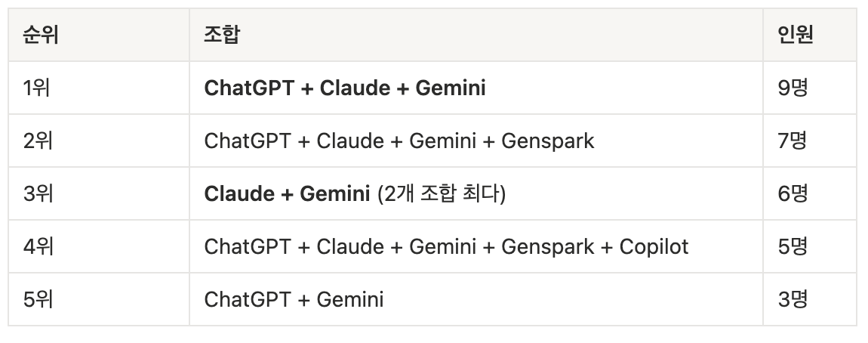Viewport: 868px width, 343px height.
Task: Select the 5명 count cell
Action: (x=793, y=247)
